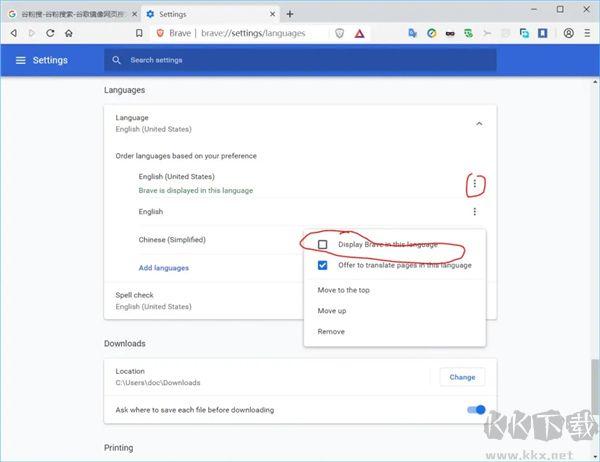The image size is (600, 462).
Task: Click the download path C:\Users\doc\Downloads
Action: pyautogui.click(x=158, y=383)
